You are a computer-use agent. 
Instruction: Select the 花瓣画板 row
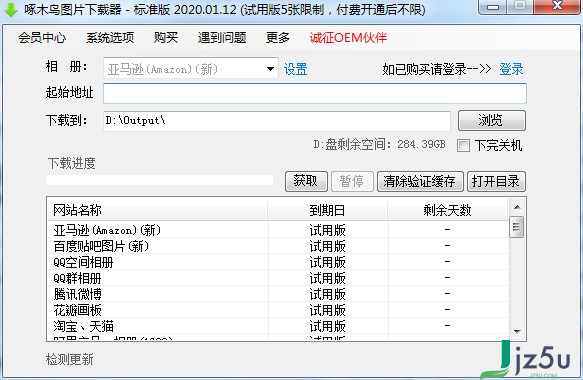278,310
